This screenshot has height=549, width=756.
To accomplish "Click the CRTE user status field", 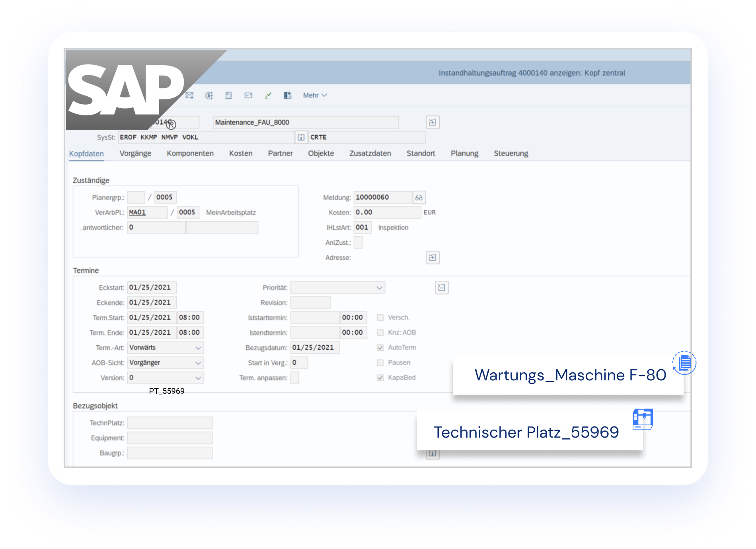I will [x=367, y=137].
